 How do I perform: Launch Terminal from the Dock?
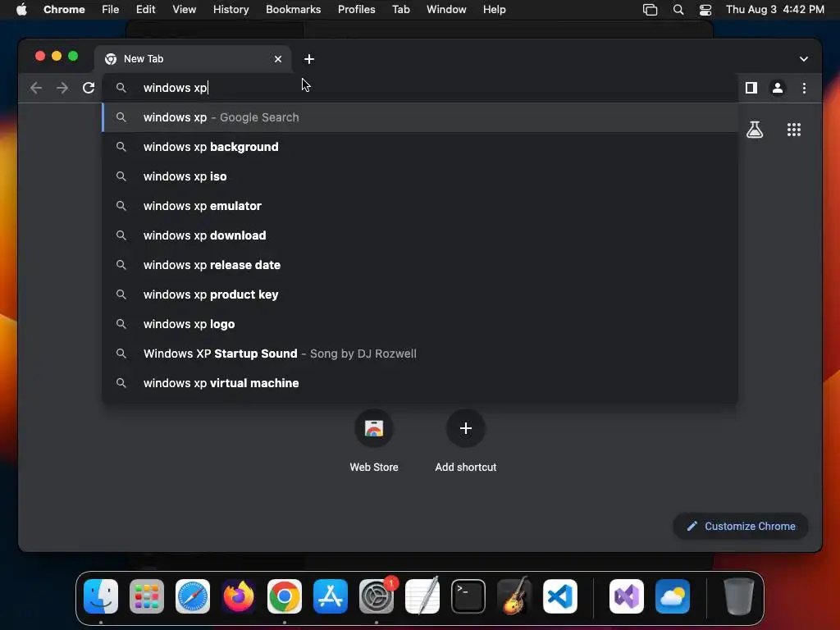point(468,596)
